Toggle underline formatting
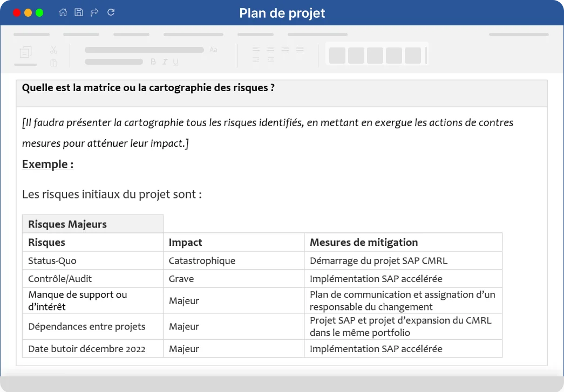Viewport: 564px width, 392px height. click(x=175, y=61)
